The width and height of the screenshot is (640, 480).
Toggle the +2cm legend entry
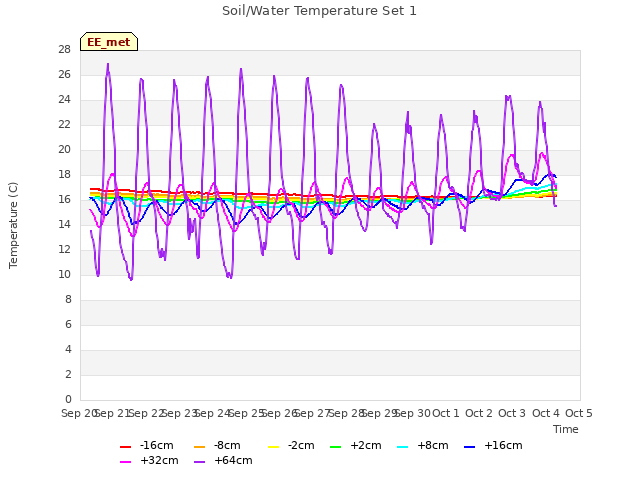click(x=356, y=445)
